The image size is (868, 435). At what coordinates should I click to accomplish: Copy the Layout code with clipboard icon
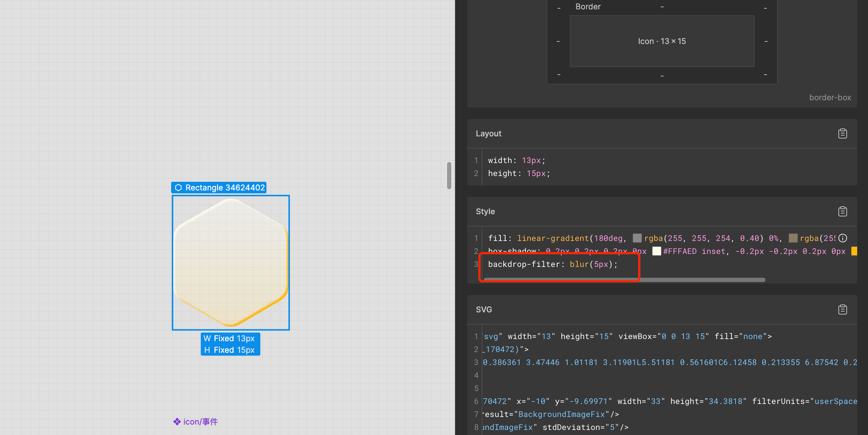coord(842,133)
